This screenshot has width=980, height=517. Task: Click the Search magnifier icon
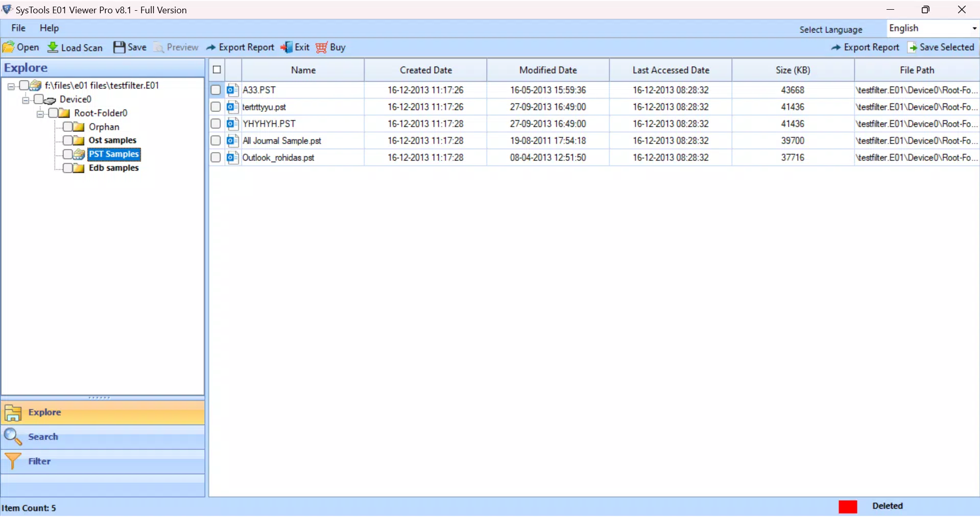13,437
